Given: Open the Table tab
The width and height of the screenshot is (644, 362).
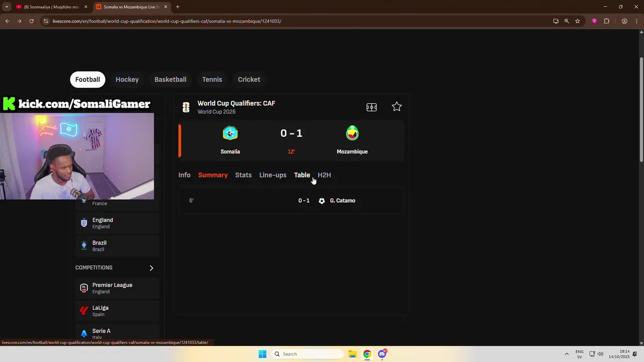Looking at the screenshot, I should (302, 175).
